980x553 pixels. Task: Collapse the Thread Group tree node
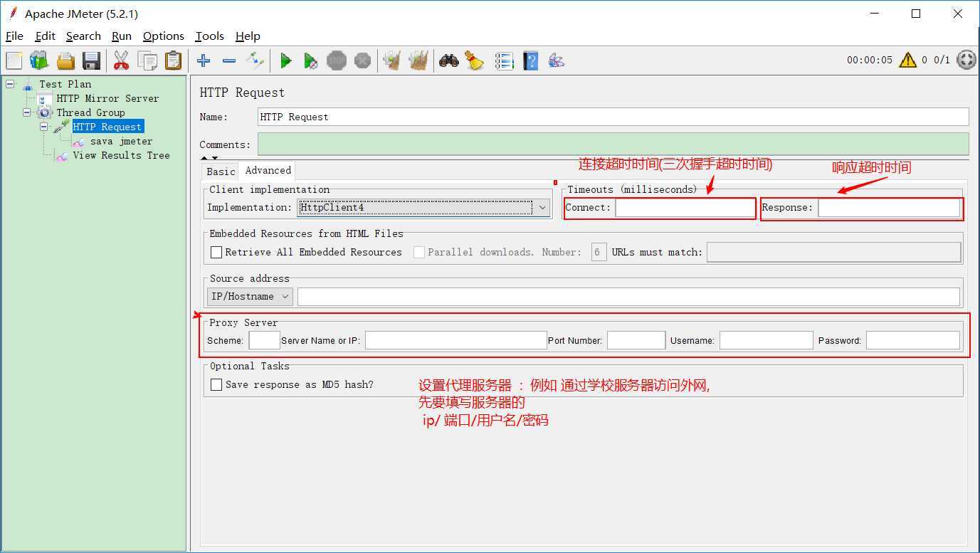pyautogui.click(x=27, y=112)
